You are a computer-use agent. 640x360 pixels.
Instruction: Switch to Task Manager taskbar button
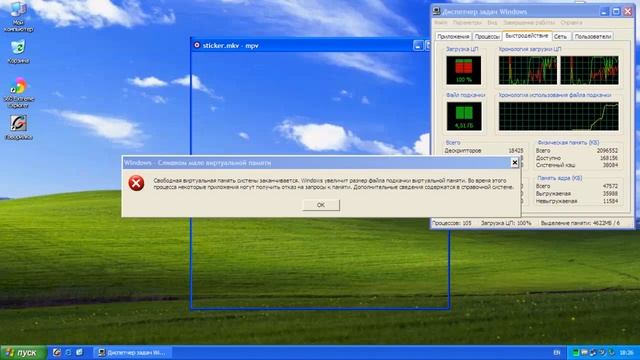[133, 352]
